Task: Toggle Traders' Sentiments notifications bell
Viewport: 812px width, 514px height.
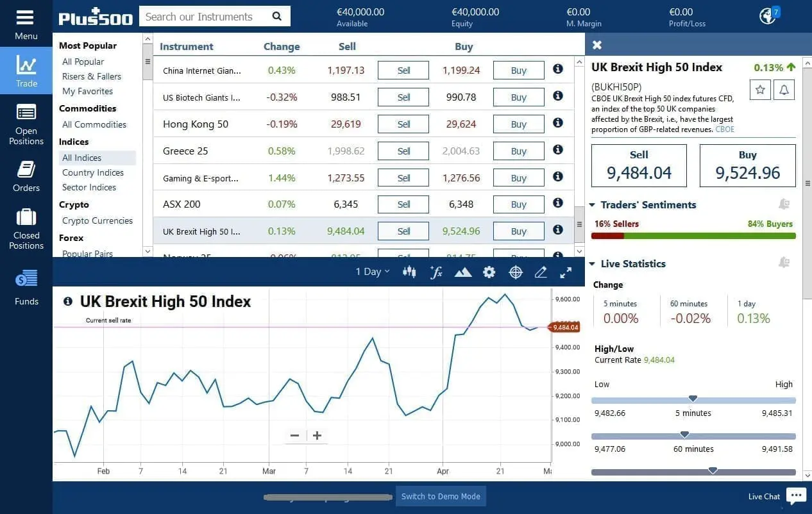Action: point(784,204)
